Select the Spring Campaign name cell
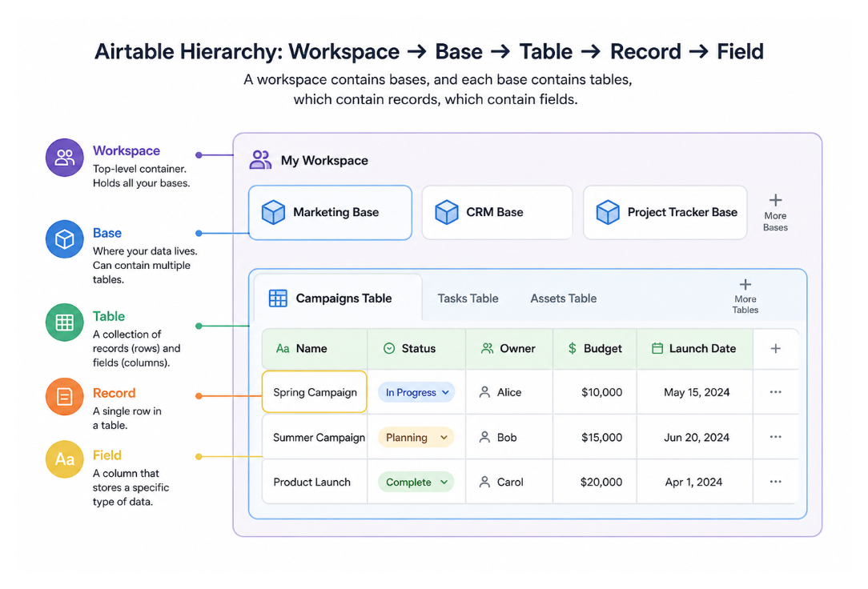The width and height of the screenshot is (868, 589). pyautogui.click(x=315, y=392)
